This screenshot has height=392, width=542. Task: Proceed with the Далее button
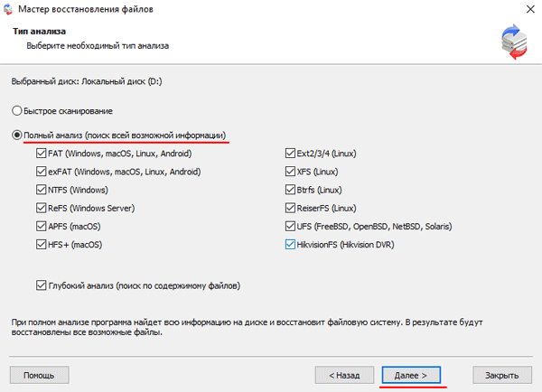[411, 374]
